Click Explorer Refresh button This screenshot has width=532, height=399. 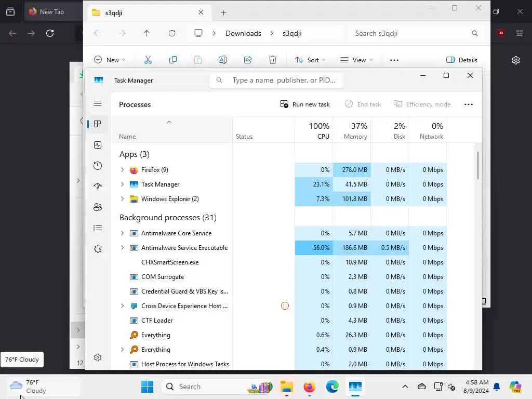pyautogui.click(x=172, y=33)
